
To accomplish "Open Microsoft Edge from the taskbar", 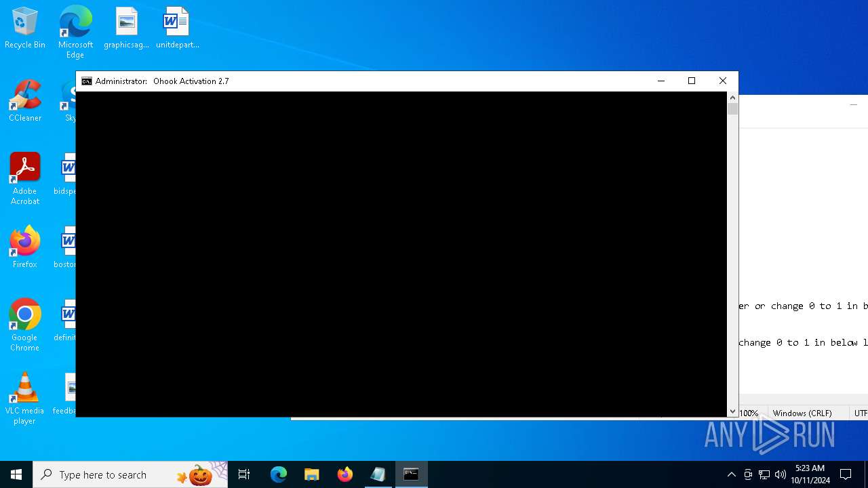I will [279, 474].
